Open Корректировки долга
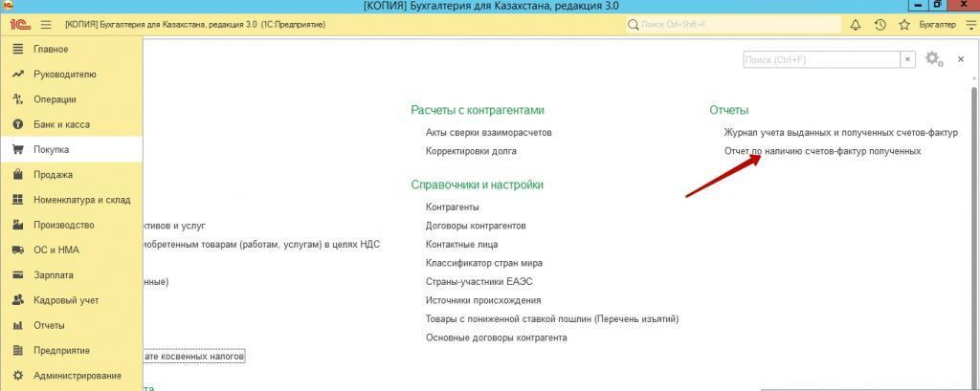 471,151
